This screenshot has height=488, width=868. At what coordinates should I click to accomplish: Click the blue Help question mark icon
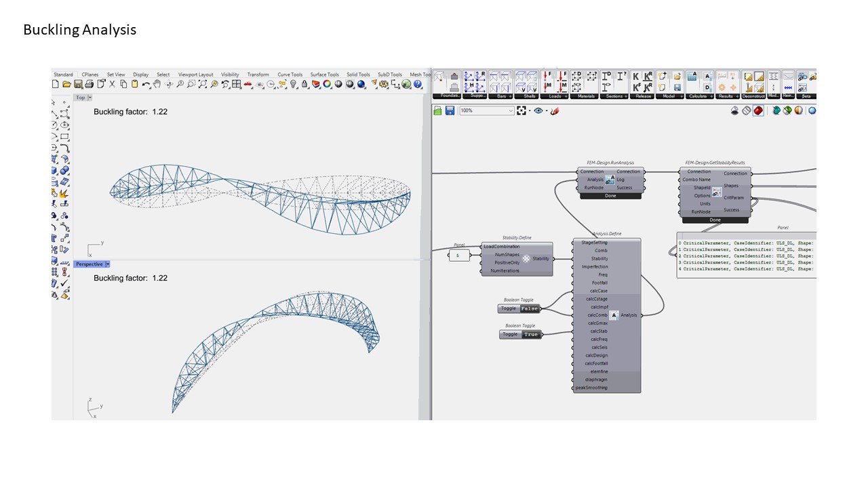point(418,84)
